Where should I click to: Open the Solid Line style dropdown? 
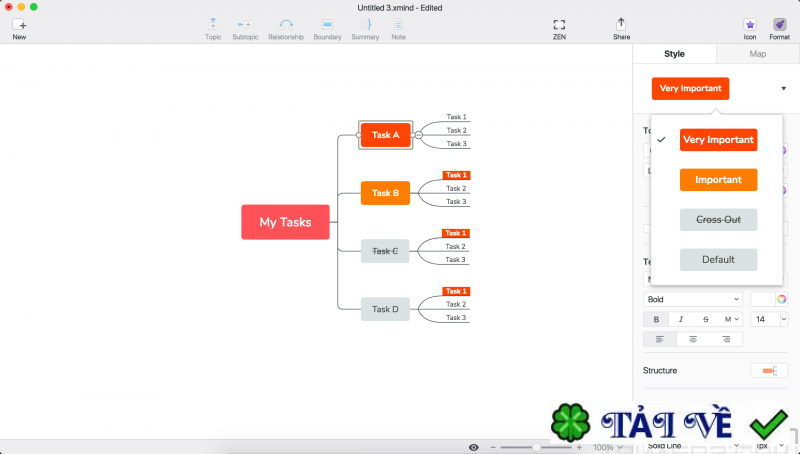[x=693, y=446]
